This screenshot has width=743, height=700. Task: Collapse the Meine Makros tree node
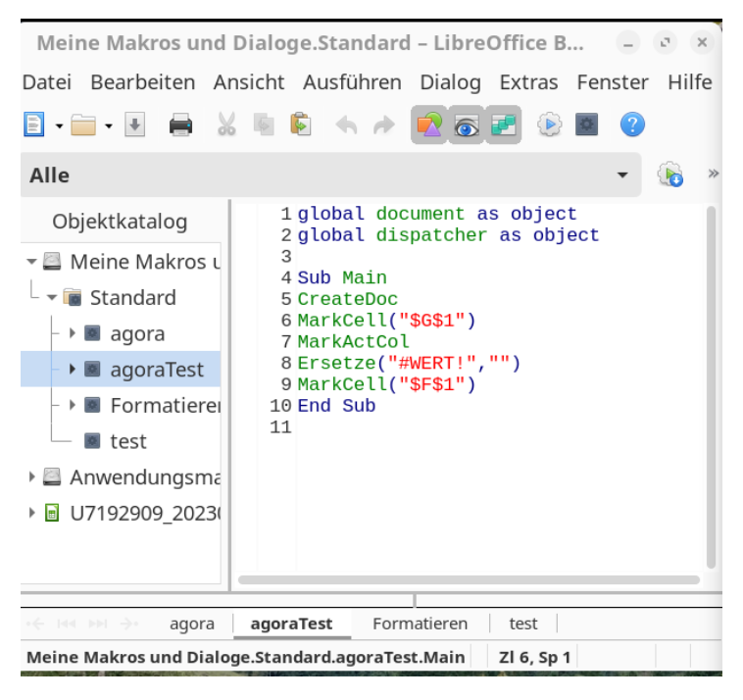point(31,261)
